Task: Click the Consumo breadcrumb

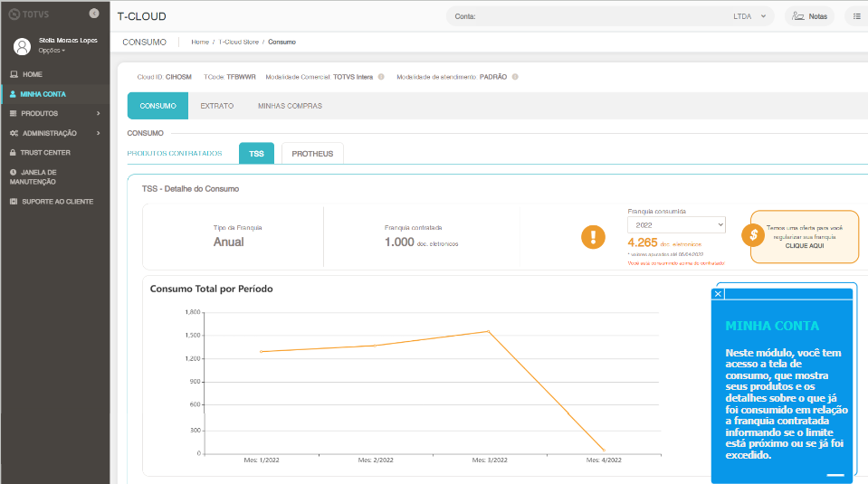Action: [281, 42]
